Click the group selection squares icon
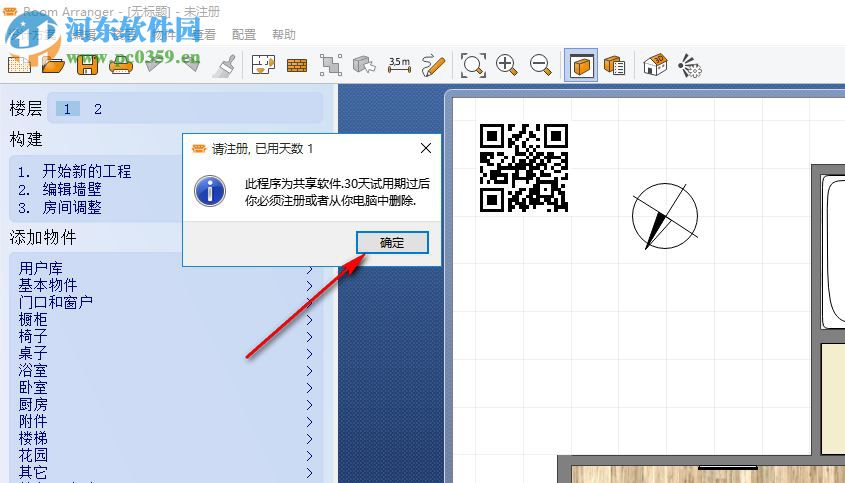This screenshot has height=483, width=845. point(330,65)
